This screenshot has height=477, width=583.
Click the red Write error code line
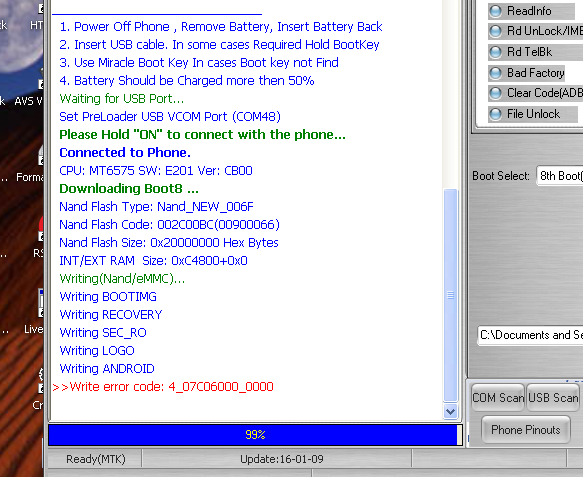coord(163,387)
